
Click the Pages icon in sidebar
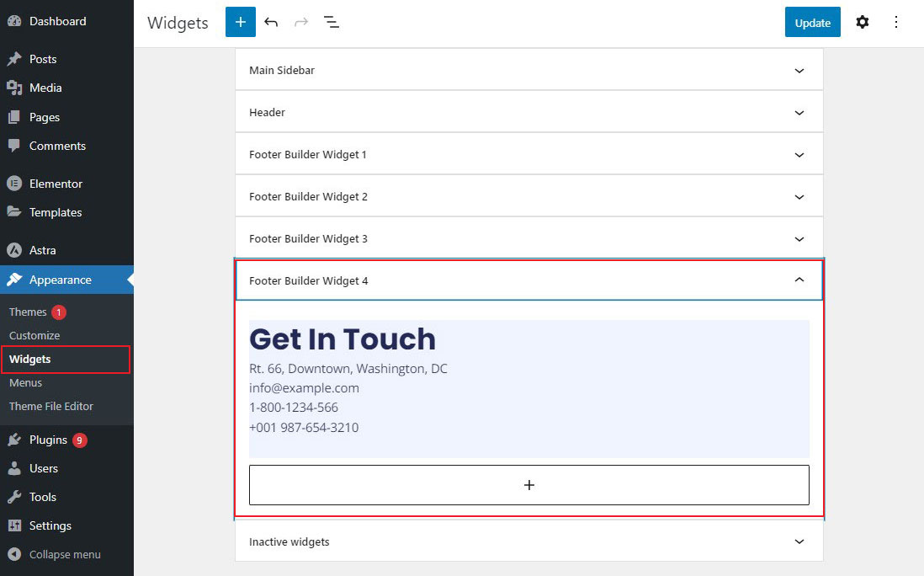point(14,117)
